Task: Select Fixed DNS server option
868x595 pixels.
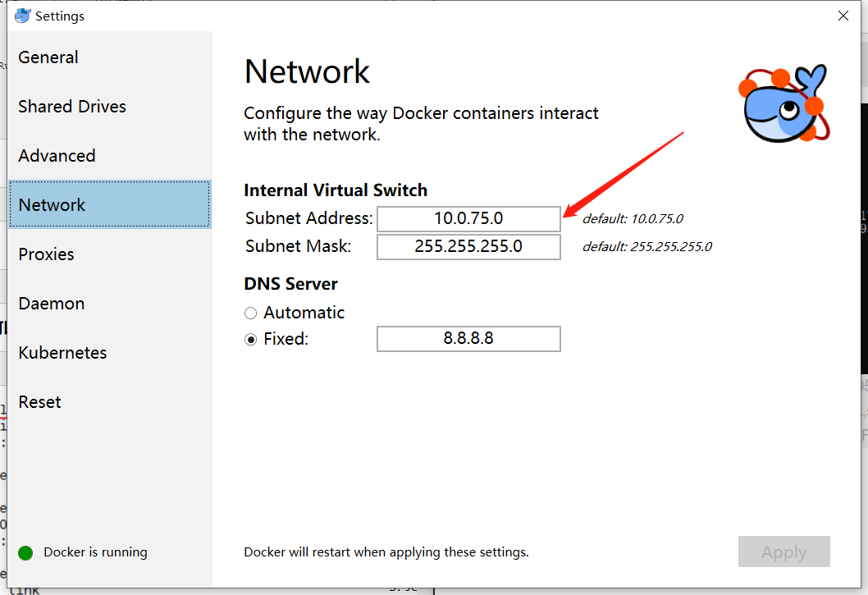Action: 251,338
